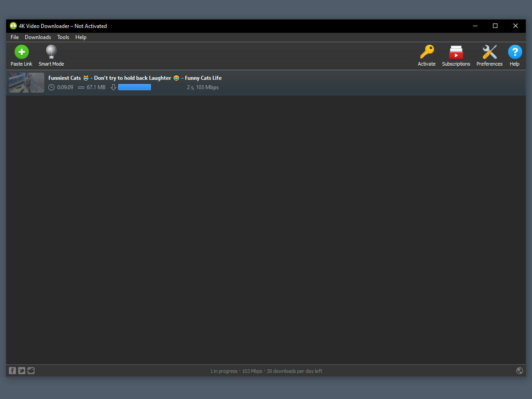This screenshot has height=399, width=532.
Task: Click the globe icon in status bar
Action: [520, 371]
